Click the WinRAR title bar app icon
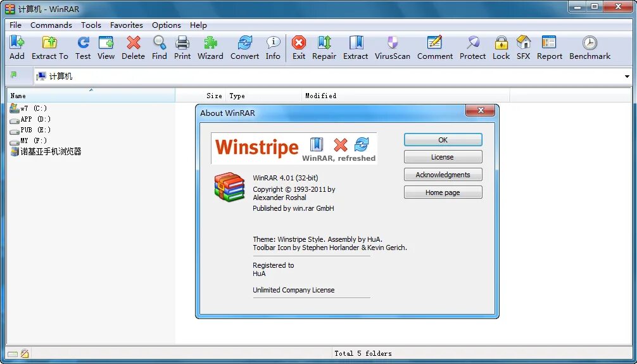Screen dimensions: 637x364 pos(9,8)
